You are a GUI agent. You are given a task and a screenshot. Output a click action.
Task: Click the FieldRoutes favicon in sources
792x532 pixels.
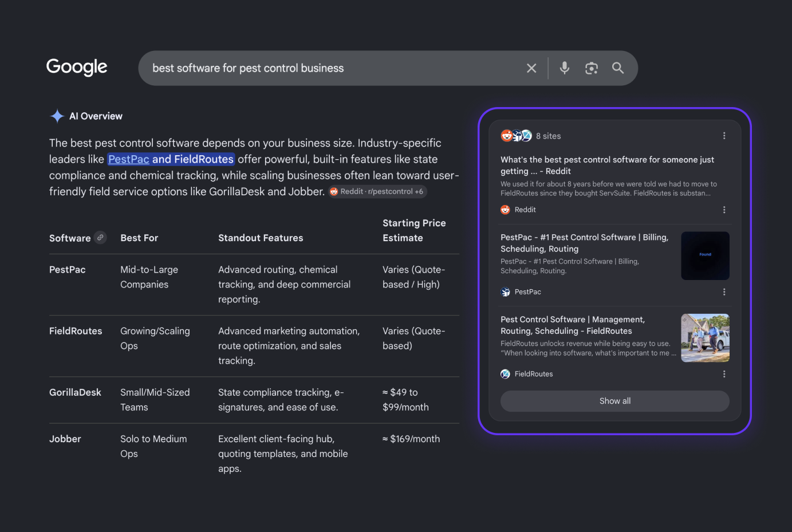[x=505, y=374]
